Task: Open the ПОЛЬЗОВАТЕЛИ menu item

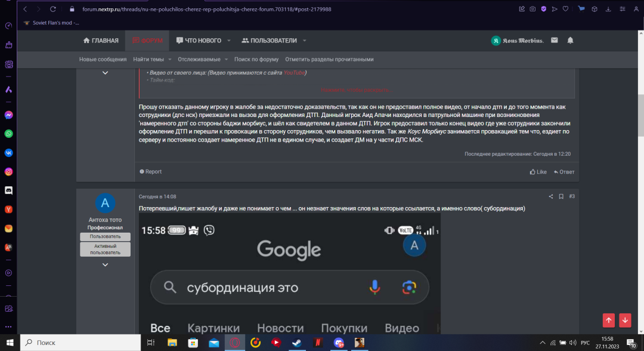Action: coord(268,41)
